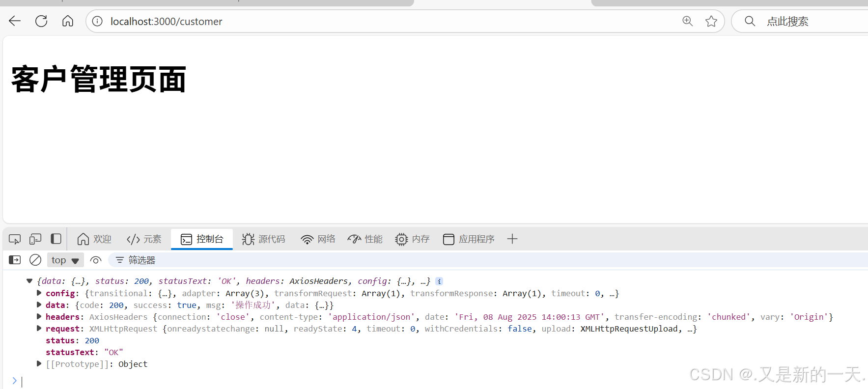
Task: Toggle the DevTools dock side panel icon
Action: tap(56, 239)
